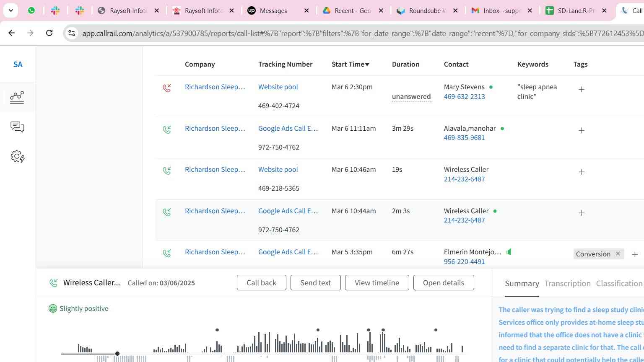Click the Mary Stevens contact name
The width and height of the screenshot is (644, 362).
point(464,87)
